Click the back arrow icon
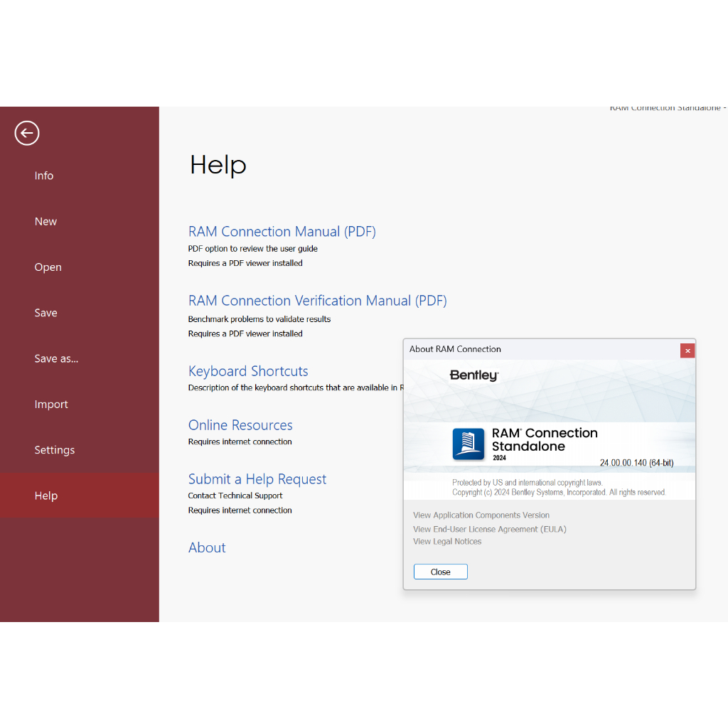728x728 pixels. pos(27,133)
